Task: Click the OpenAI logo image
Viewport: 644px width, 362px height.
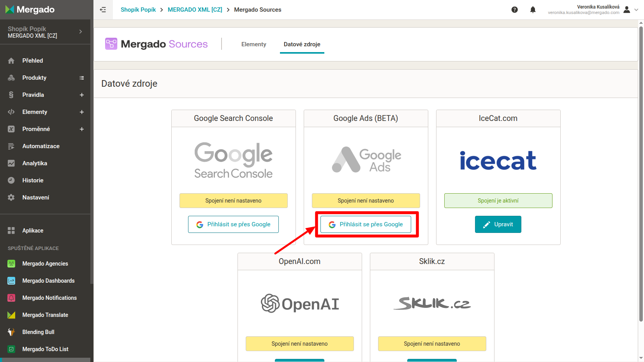Action: (x=300, y=303)
